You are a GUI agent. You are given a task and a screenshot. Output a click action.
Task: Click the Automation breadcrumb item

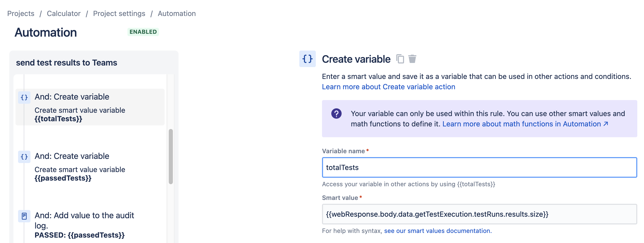pos(177,13)
